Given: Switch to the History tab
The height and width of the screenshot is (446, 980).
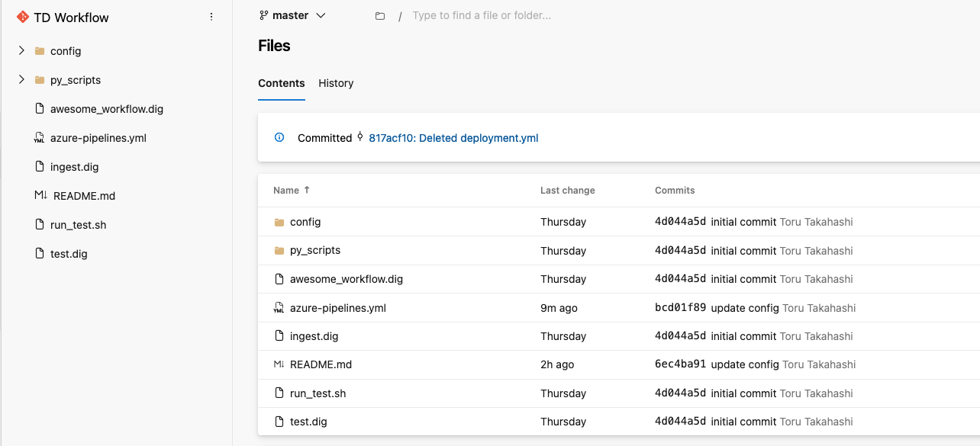Looking at the screenshot, I should 336,83.
